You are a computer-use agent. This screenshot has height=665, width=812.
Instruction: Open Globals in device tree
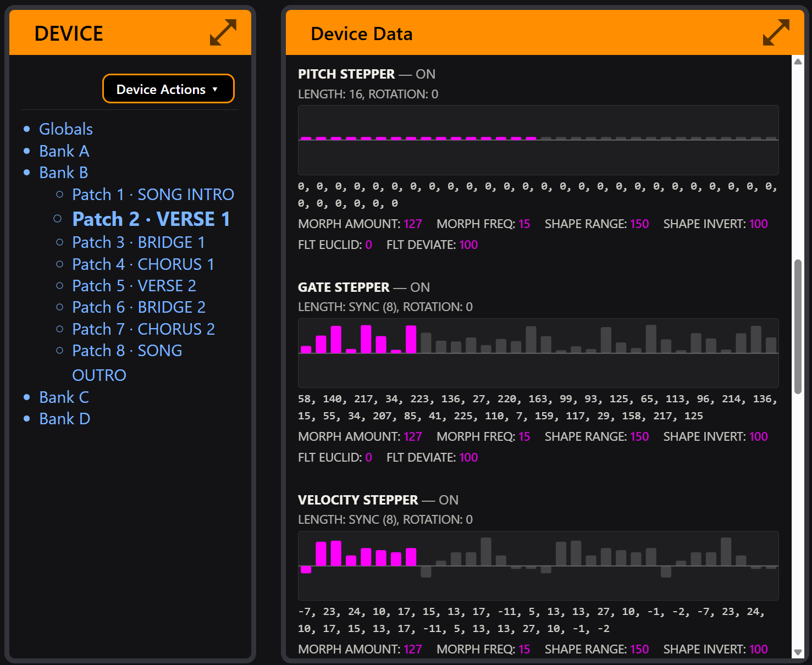(x=66, y=129)
